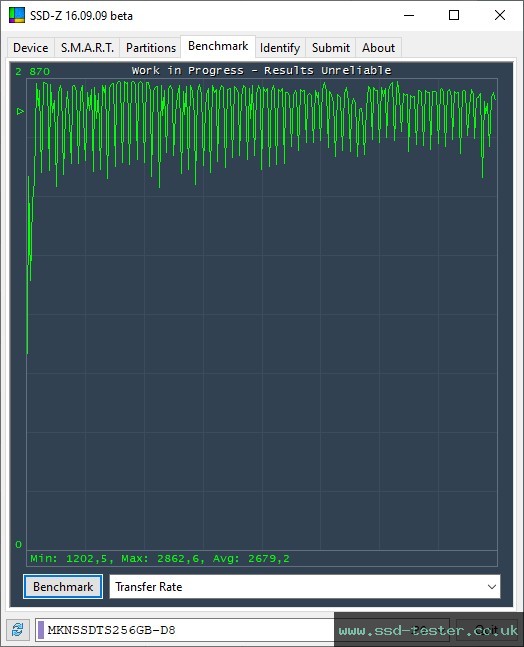Click the Work in Progress warning text
The height and width of the screenshot is (647, 524).
261,70
